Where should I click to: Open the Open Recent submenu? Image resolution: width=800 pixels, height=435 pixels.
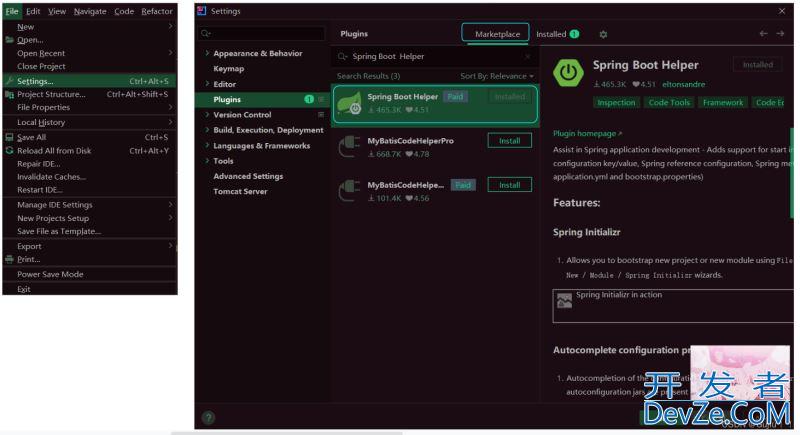pos(90,53)
